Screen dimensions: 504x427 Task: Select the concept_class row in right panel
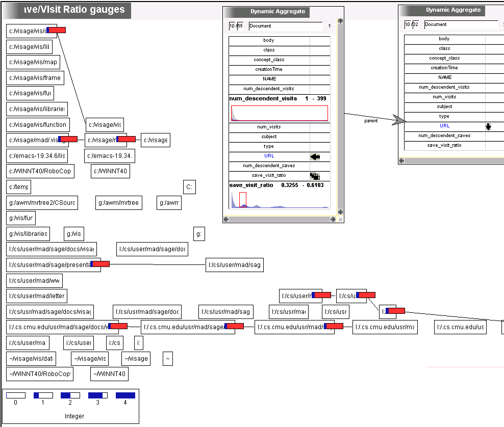point(444,58)
